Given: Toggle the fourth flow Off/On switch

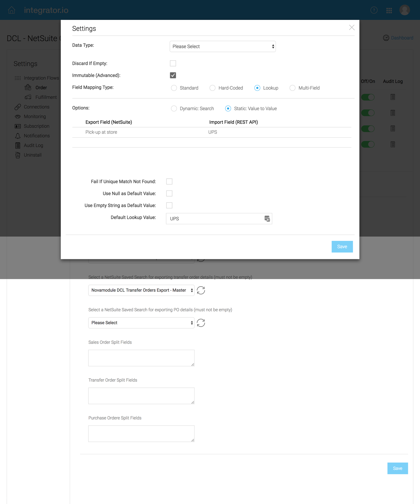Looking at the screenshot, I should (x=368, y=144).
